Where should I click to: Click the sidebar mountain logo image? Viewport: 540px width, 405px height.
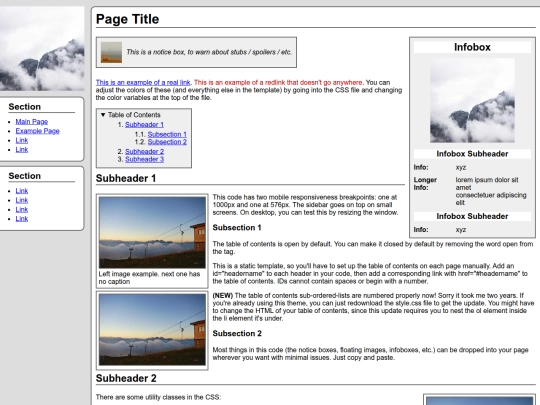(x=42, y=48)
